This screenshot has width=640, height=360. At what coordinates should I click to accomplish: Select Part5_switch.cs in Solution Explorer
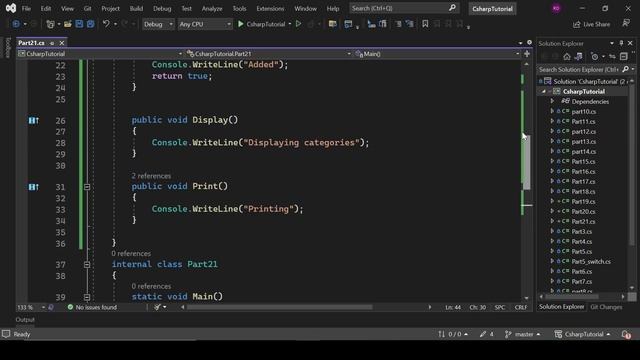point(591,261)
